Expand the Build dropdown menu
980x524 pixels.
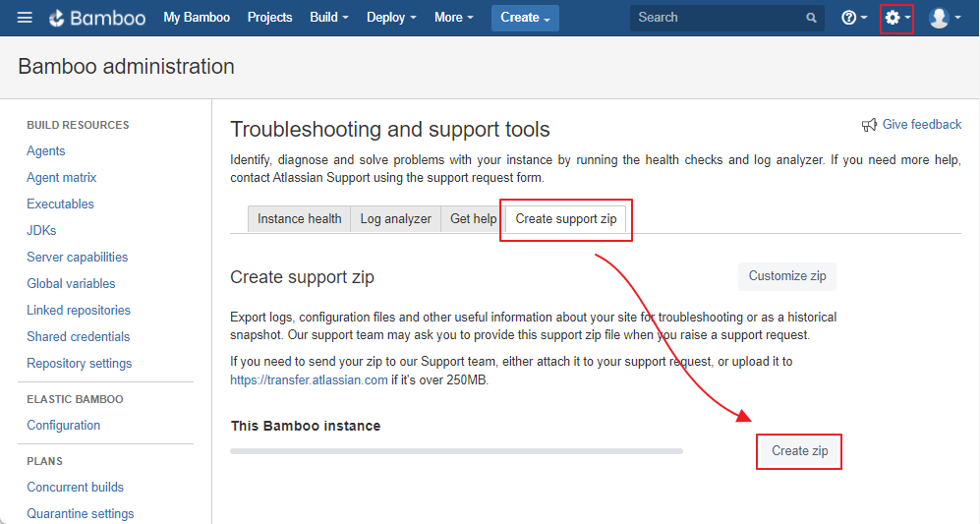[x=328, y=18]
